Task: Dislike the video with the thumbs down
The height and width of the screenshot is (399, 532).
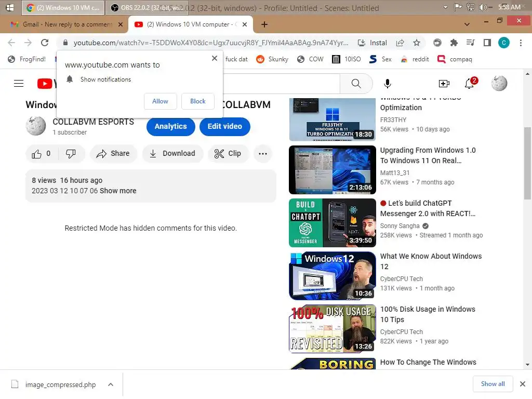Action: pyautogui.click(x=71, y=154)
